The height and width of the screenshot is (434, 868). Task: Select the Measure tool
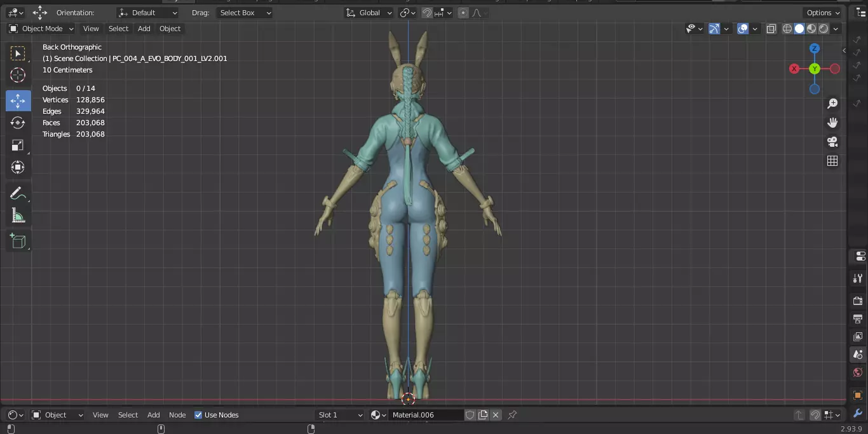(18, 216)
